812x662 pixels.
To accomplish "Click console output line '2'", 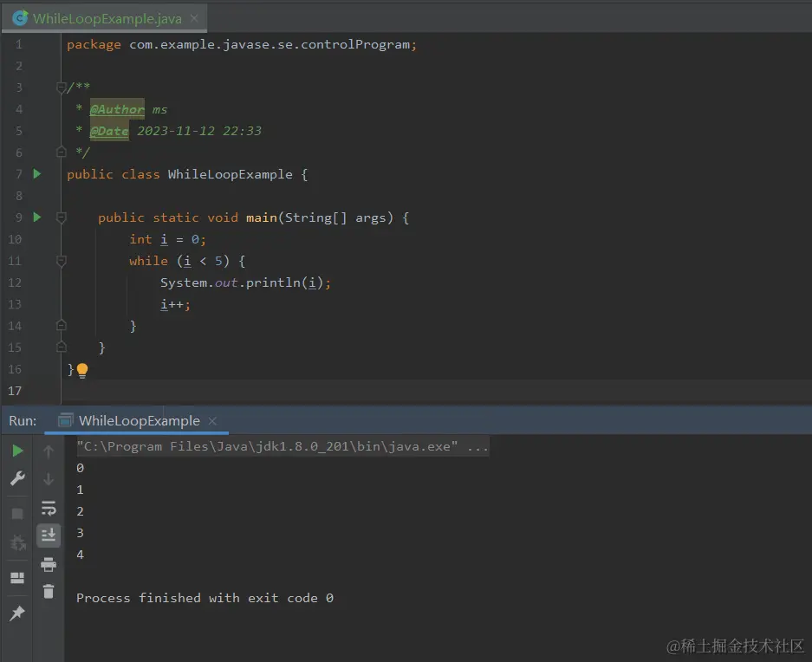I will coord(81,512).
